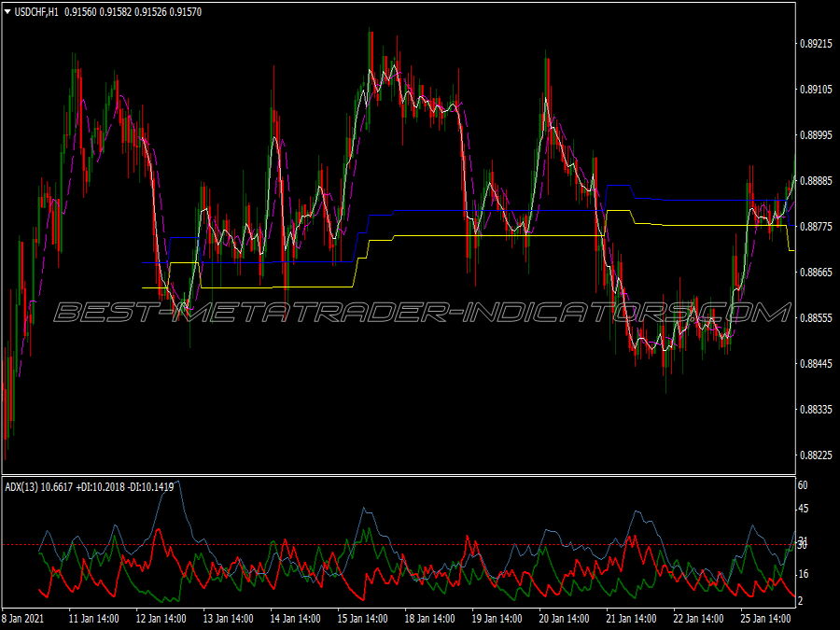Image resolution: width=840 pixels, height=630 pixels.
Task: Click the -DI:10.1419 indicator value
Action: 150,487
